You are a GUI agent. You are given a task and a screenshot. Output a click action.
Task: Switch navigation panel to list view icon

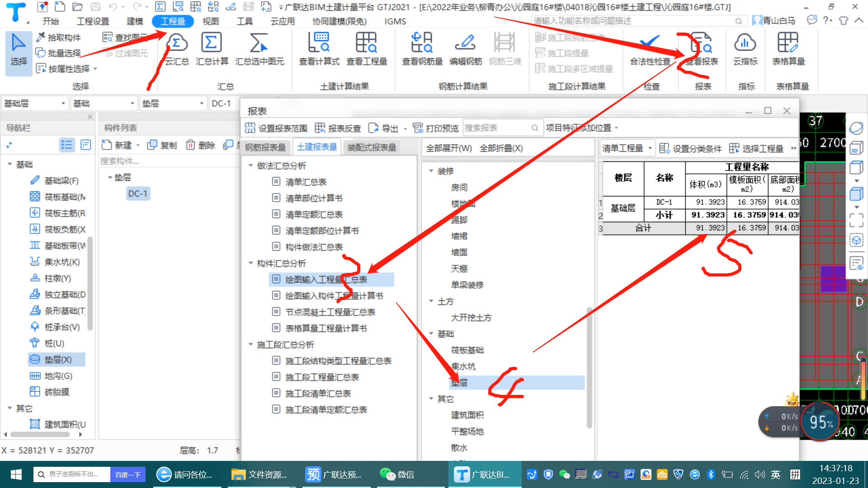pyautogui.click(x=67, y=145)
